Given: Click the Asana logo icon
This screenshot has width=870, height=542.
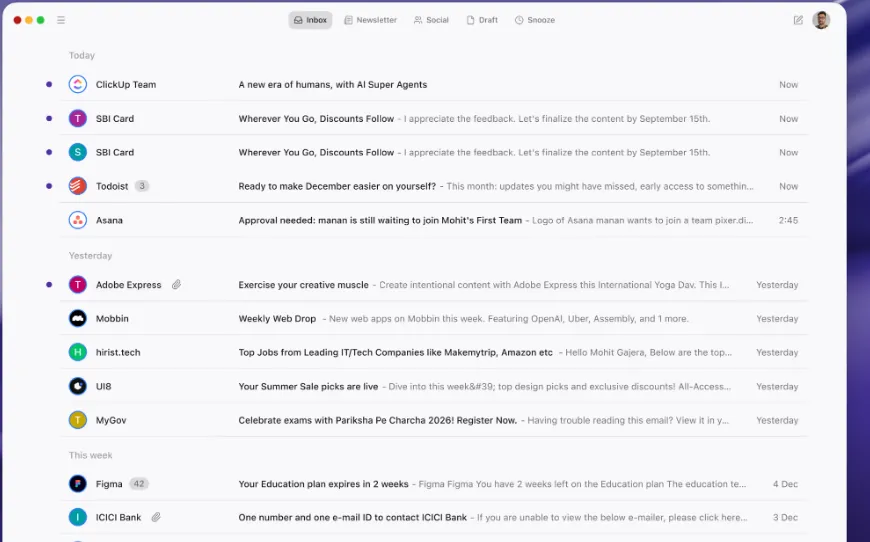Looking at the screenshot, I should [x=78, y=220].
